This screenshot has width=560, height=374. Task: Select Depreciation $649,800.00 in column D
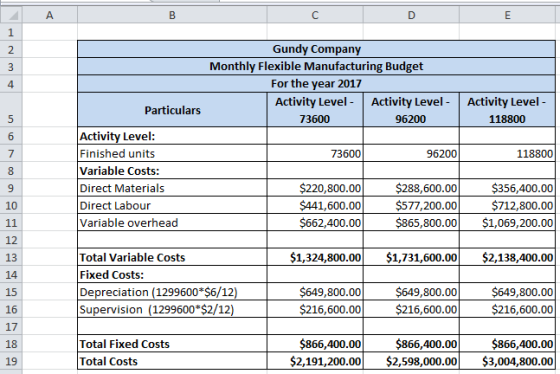(x=411, y=292)
